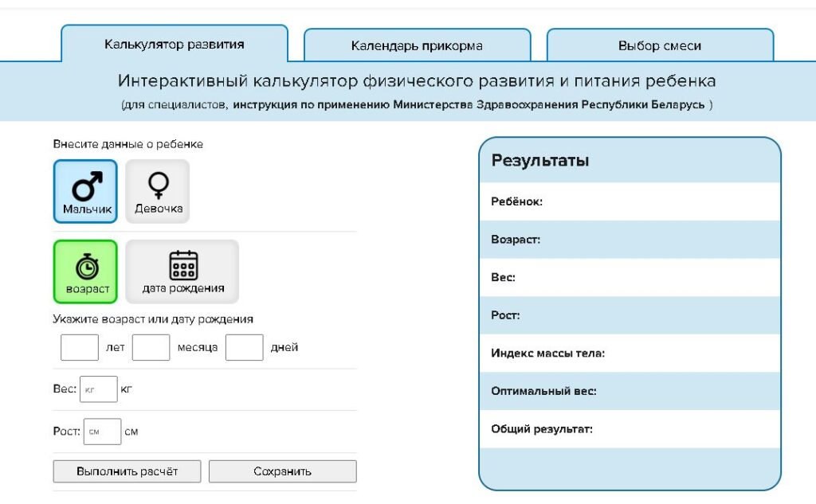This screenshot has width=816, height=504.
Task: Open the Календарь прикорма tab
Action: tap(417, 45)
